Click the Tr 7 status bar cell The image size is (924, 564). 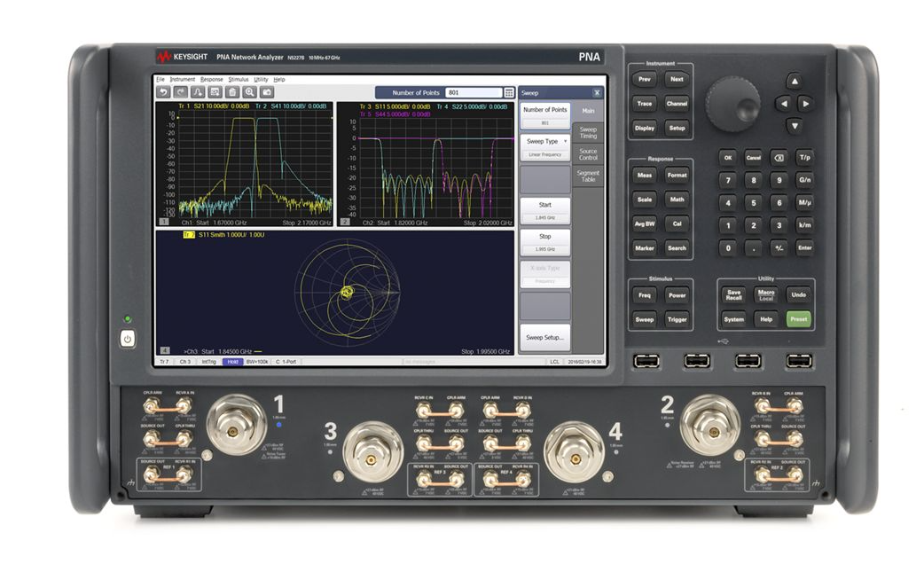coord(164,362)
